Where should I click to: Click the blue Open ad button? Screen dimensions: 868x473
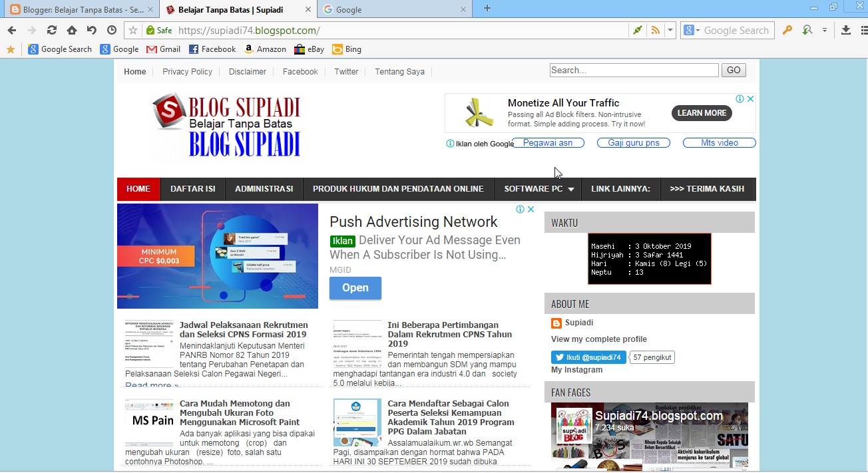(355, 288)
